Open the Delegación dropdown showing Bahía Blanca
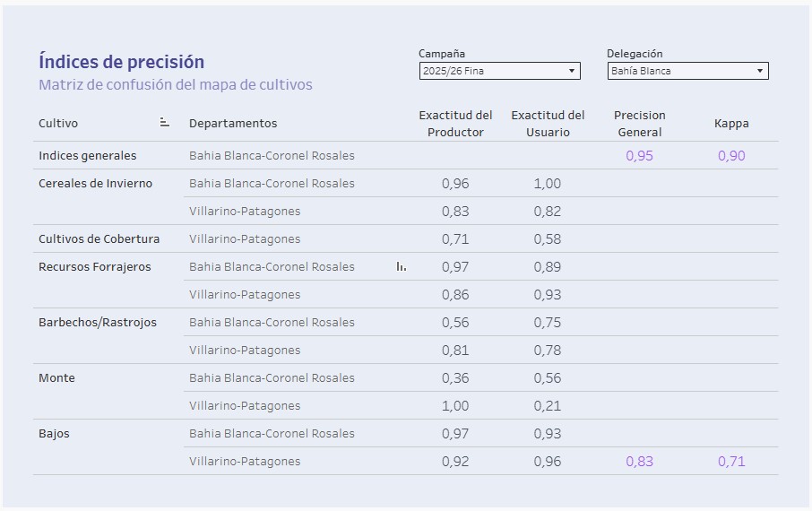Screen dimensions: 812x511 tap(687, 71)
